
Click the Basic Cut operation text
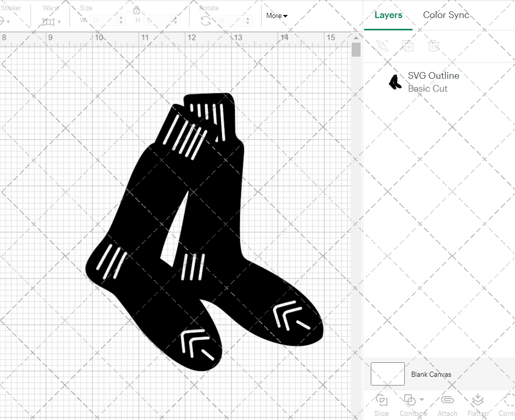point(427,89)
